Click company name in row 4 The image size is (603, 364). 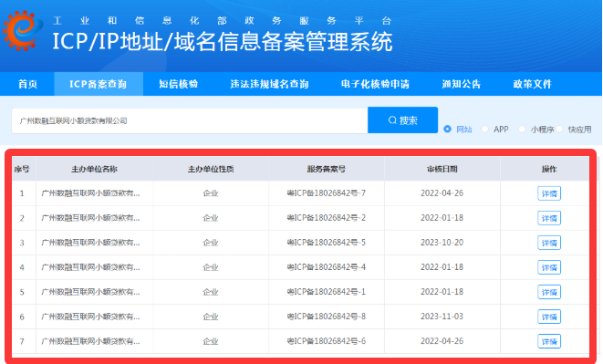click(x=90, y=267)
